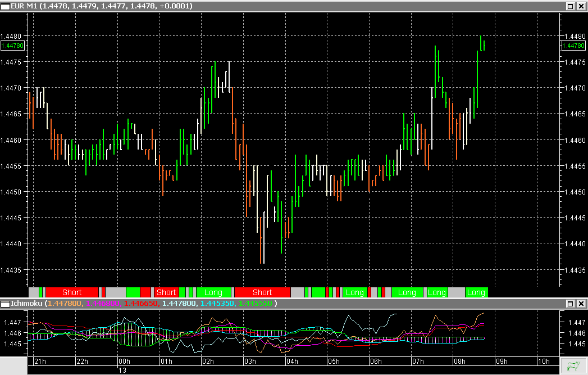Click the Short label near 01h

click(x=166, y=292)
